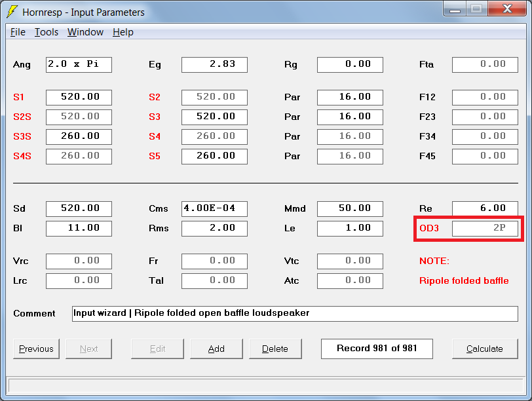Click the red S3S label

pos(22,137)
